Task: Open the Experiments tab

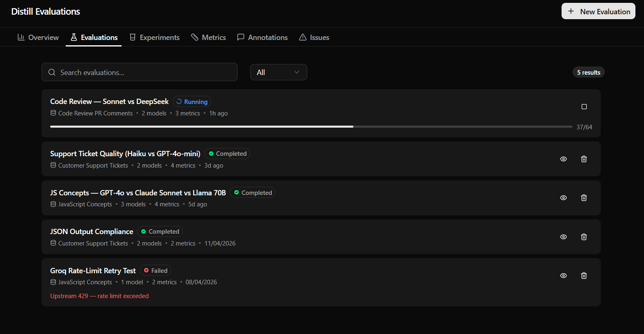Action: pos(155,38)
